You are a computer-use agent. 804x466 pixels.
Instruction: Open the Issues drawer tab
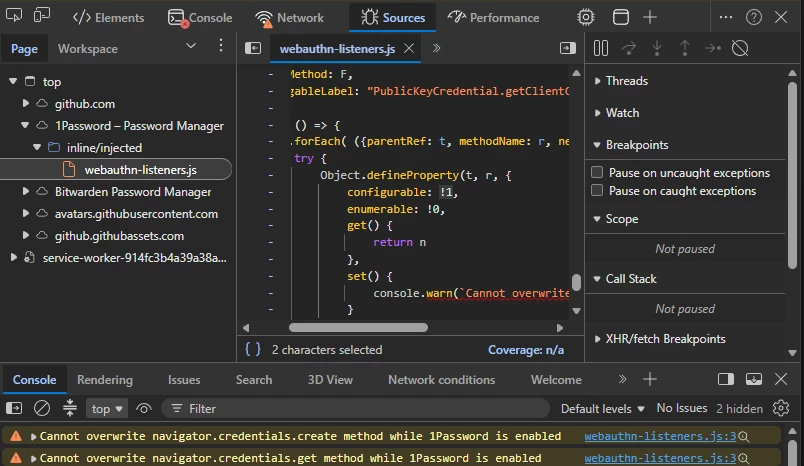(x=184, y=380)
